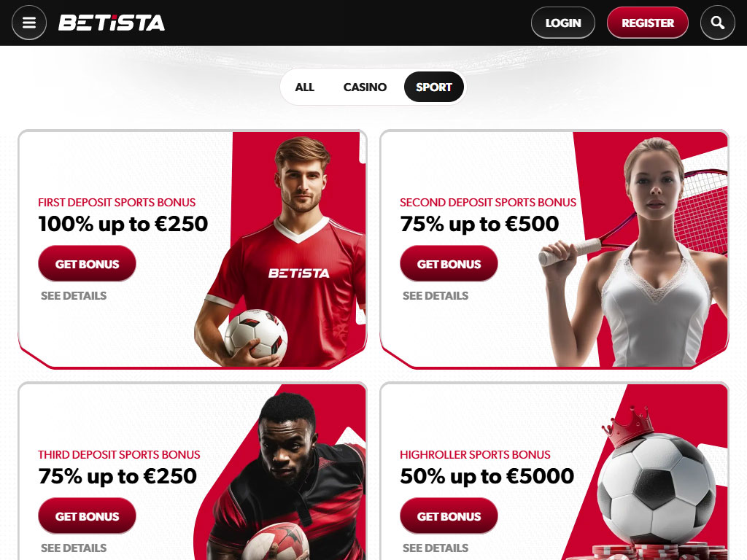This screenshot has height=560, width=747.
Task: See details of First Deposit bonus
Action: coord(74,296)
